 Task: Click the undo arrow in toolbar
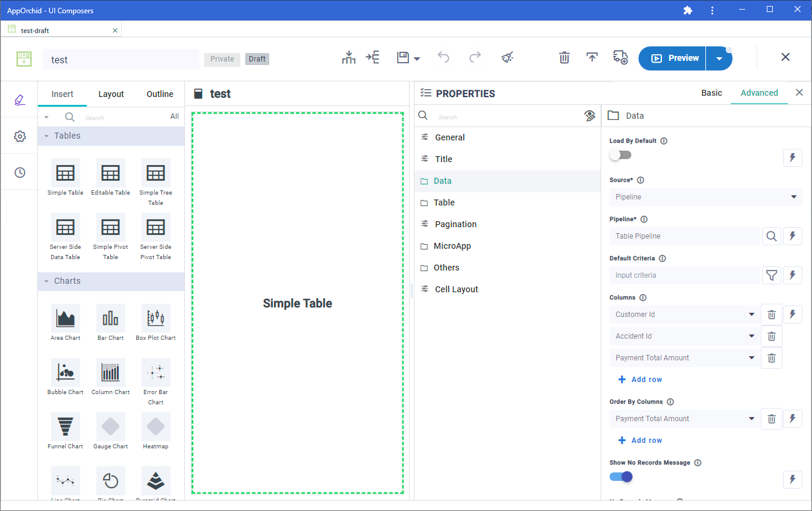pos(443,58)
